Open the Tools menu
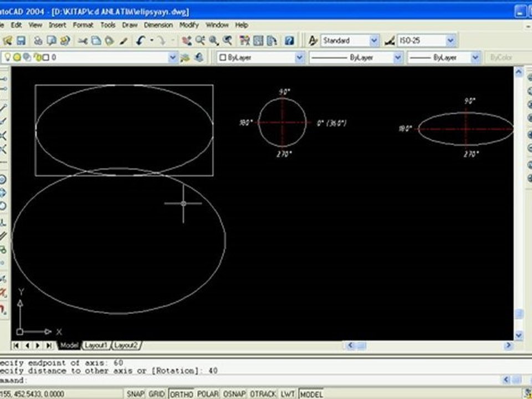 click(x=108, y=25)
